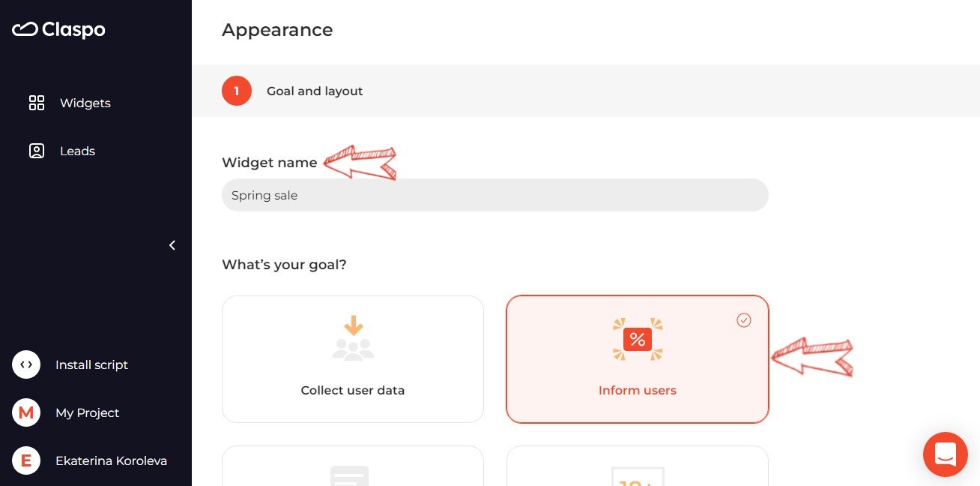Click the Claspo cloud logo
Image resolution: width=980 pixels, height=486 pixels.
point(25,29)
